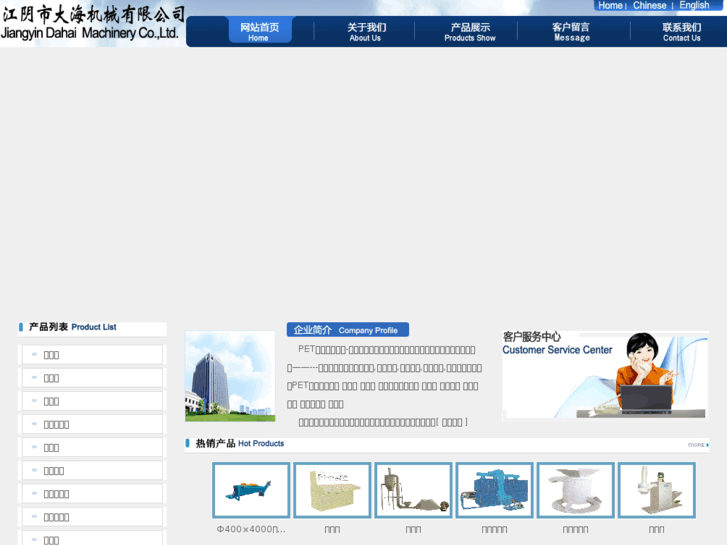Click the Φ400×4000 product caption link
The width and height of the screenshot is (727, 545).
[251, 529]
